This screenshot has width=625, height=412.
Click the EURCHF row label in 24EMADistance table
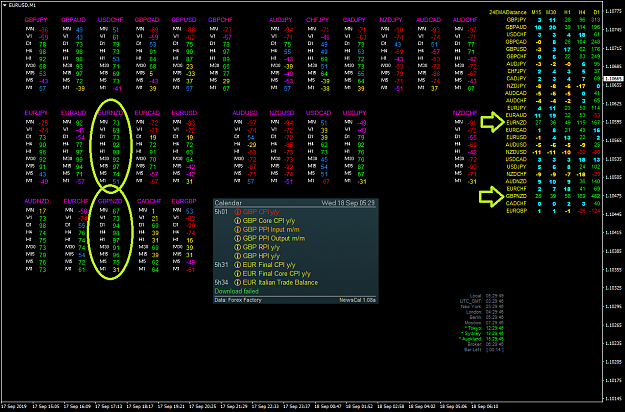(x=517, y=189)
